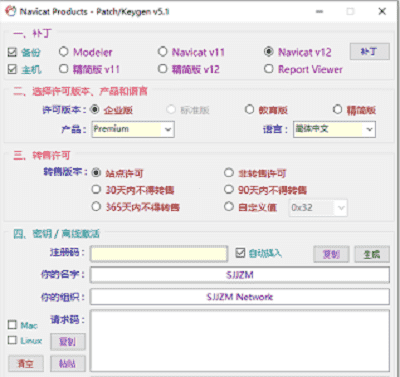Choose the 精简版 license radio under 许可版本

[x=337, y=109]
